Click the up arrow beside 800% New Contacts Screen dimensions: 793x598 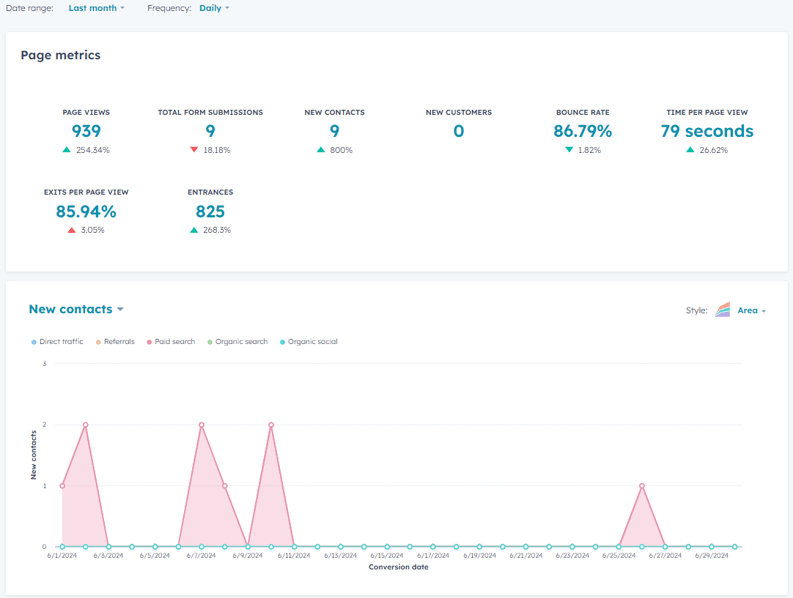pos(320,150)
